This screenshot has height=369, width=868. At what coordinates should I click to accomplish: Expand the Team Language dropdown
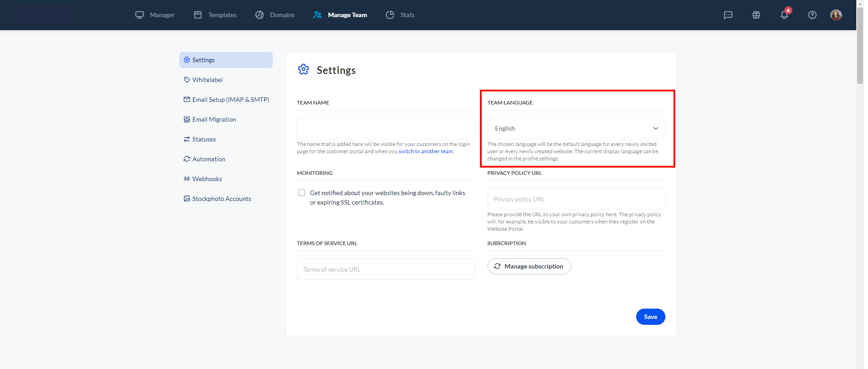(x=576, y=128)
